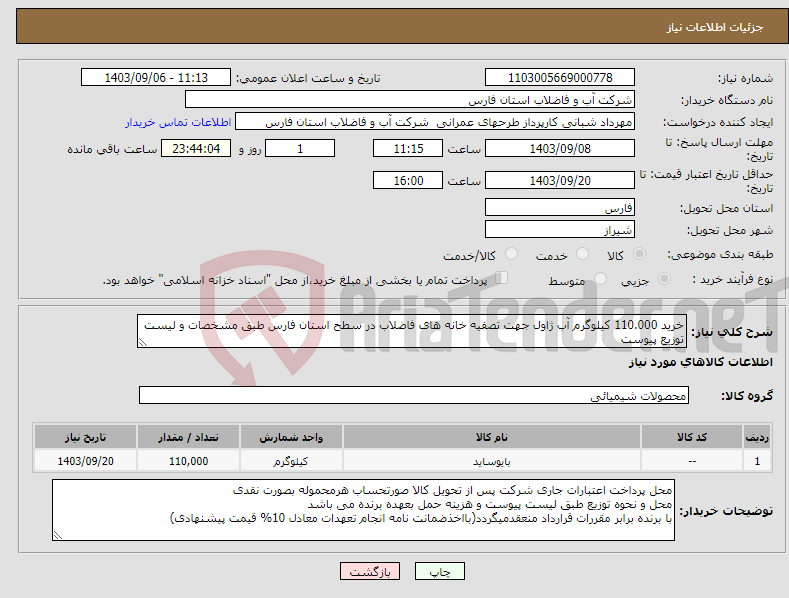Click the table need-date cell 1403/09/20
The height and width of the screenshot is (598, 789).
85,461
